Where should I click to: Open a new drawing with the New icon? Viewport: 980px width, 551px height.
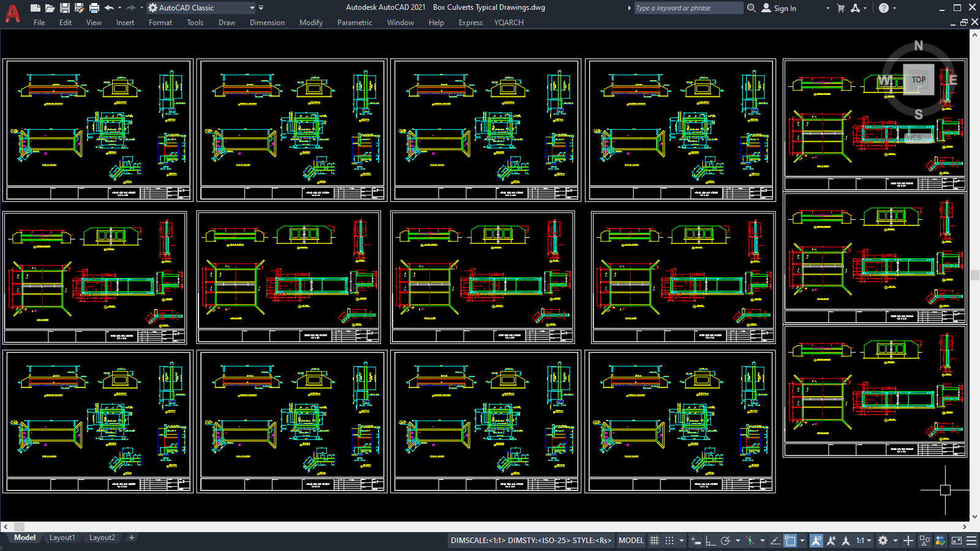click(x=36, y=7)
